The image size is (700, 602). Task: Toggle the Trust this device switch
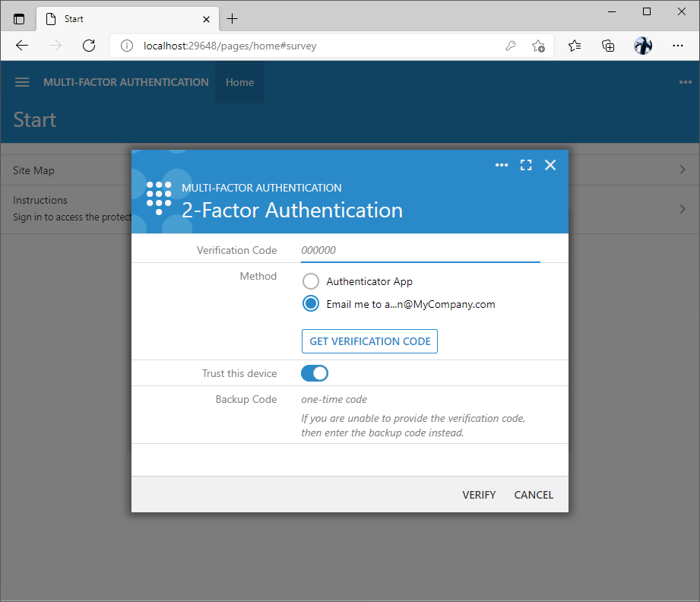coord(315,373)
